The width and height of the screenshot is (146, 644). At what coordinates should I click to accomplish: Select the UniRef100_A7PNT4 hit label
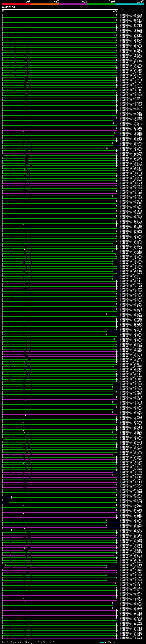(131, 80)
